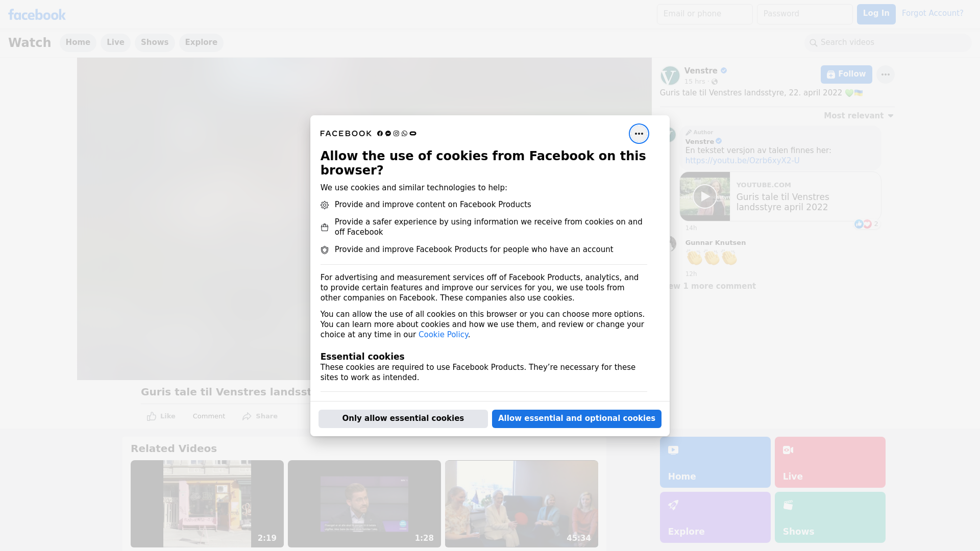
Task: Click the clapping emoji in Gunnar's comment
Action: pyautogui.click(x=712, y=258)
